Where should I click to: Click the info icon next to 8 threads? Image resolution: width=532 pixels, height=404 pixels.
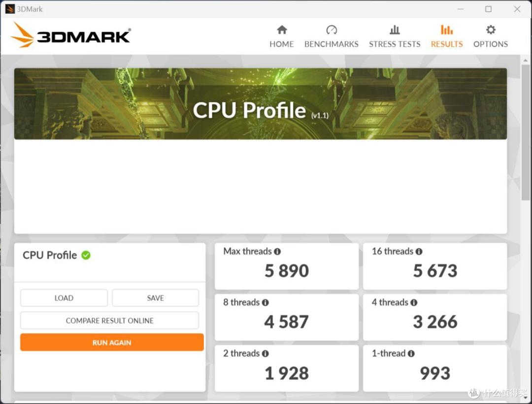pos(266,303)
